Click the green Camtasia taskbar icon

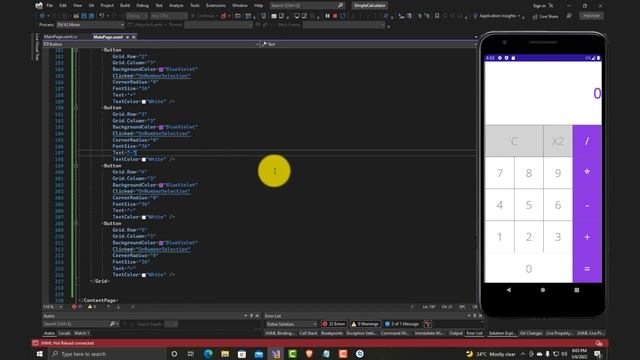point(293,354)
